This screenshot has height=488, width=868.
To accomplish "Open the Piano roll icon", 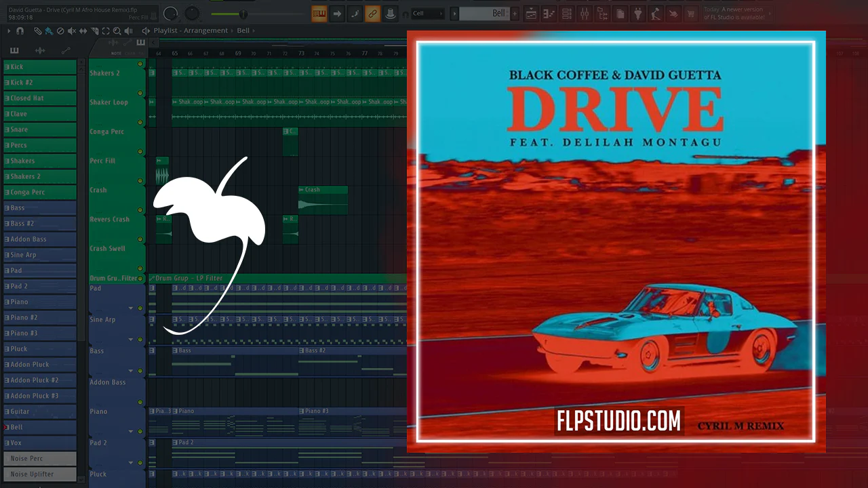I will [x=549, y=14].
